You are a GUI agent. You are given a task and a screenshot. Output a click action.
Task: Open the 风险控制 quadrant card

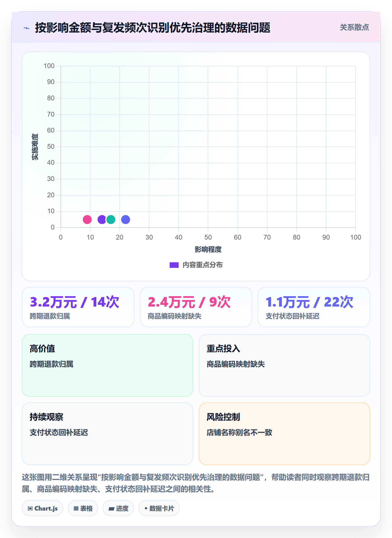click(284, 434)
